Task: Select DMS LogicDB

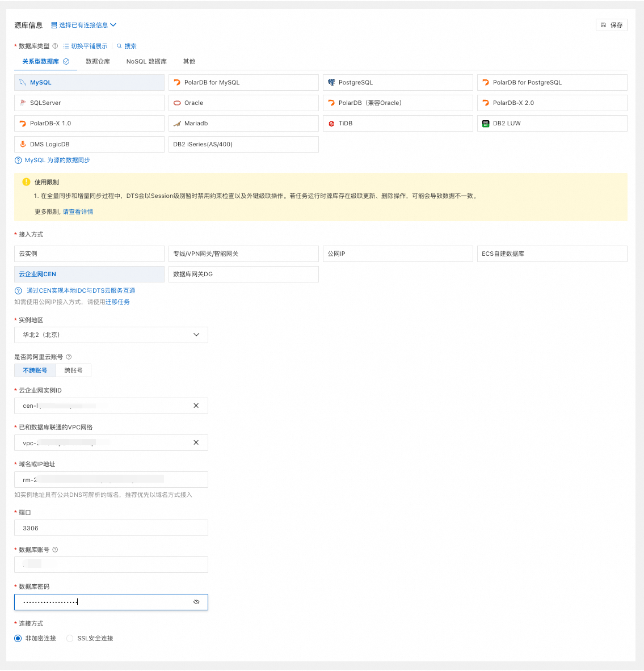Action: (89, 144)
